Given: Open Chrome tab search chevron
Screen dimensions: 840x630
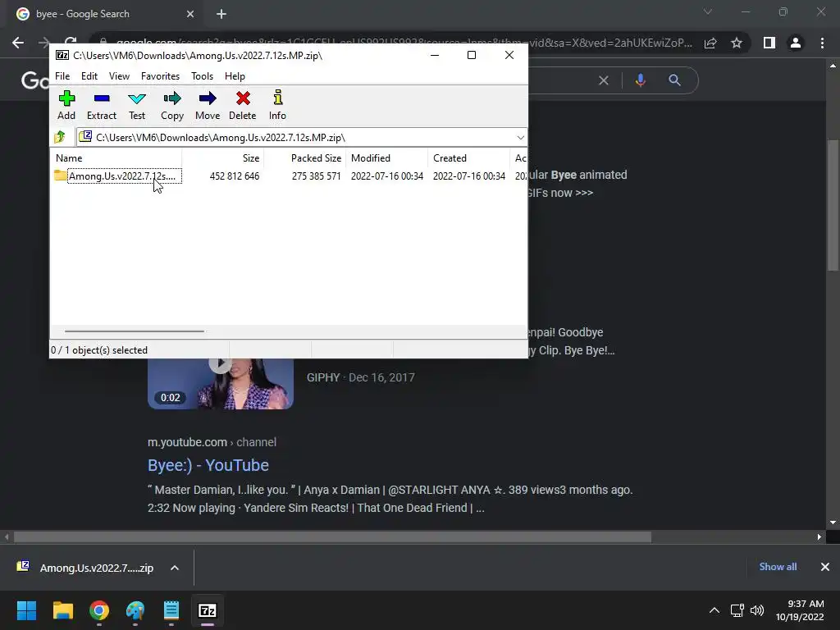Looking at the screenshot, I should pos(708,11).
